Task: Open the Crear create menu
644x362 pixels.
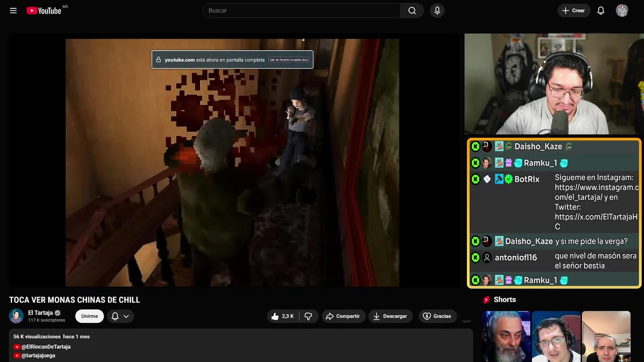Action: pos(574,11)
